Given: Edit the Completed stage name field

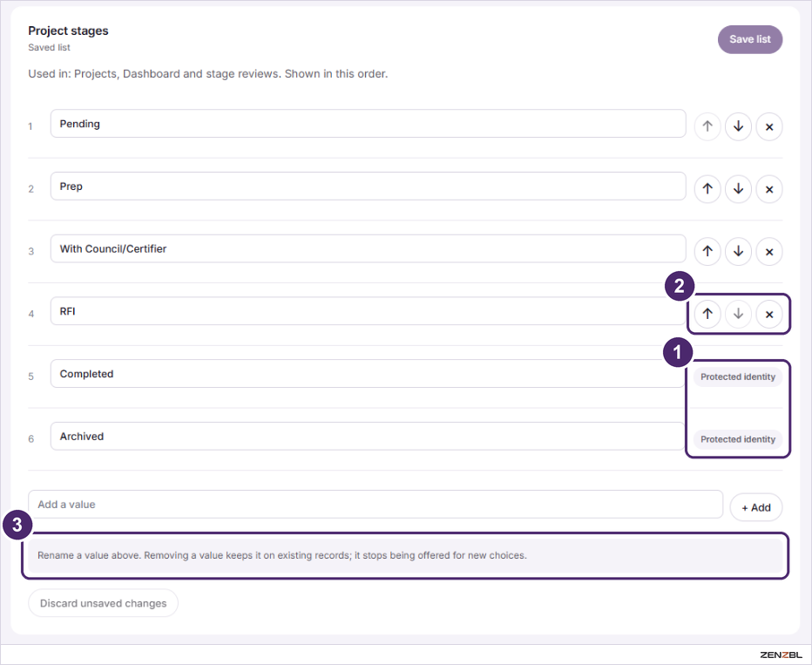Looking at the screenshot, I should click(x=369, y=374).
